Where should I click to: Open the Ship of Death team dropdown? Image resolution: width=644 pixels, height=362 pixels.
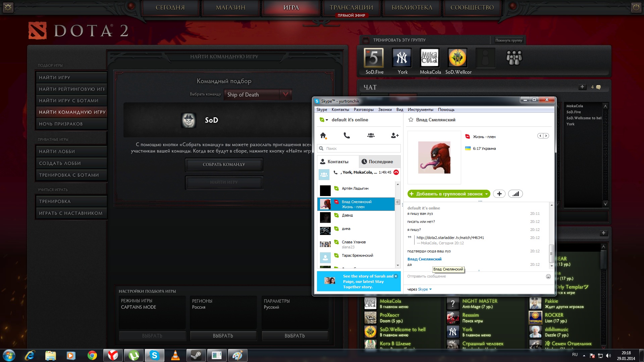(x=258, y=95)
